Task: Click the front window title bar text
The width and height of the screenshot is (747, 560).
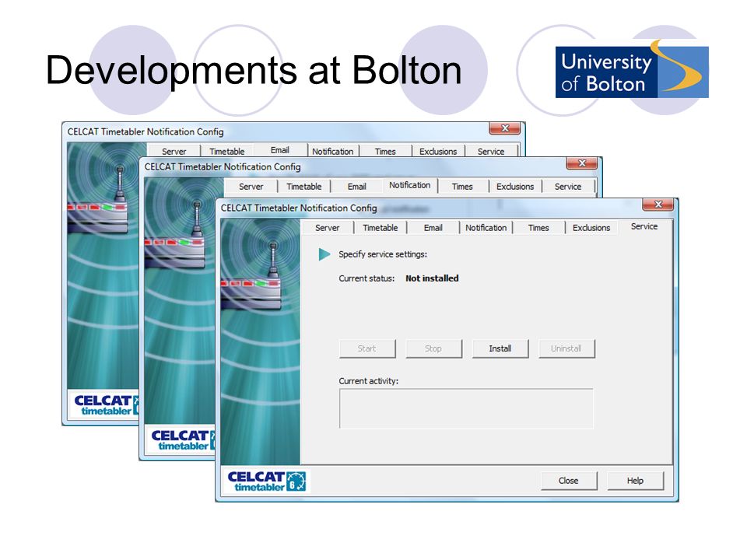Action: (299, 208)
